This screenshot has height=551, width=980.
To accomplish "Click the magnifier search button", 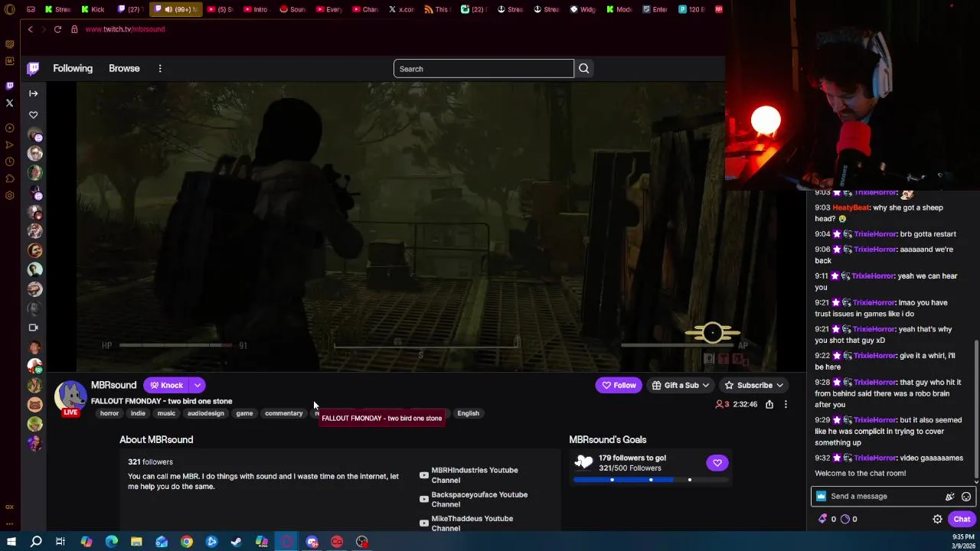I will click(x=584, y=69).
